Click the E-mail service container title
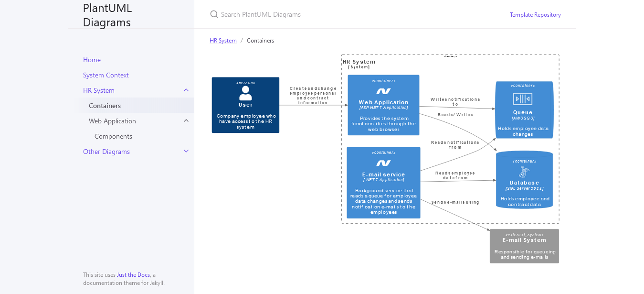Viewport: 644px width, 294px height. 383,174
